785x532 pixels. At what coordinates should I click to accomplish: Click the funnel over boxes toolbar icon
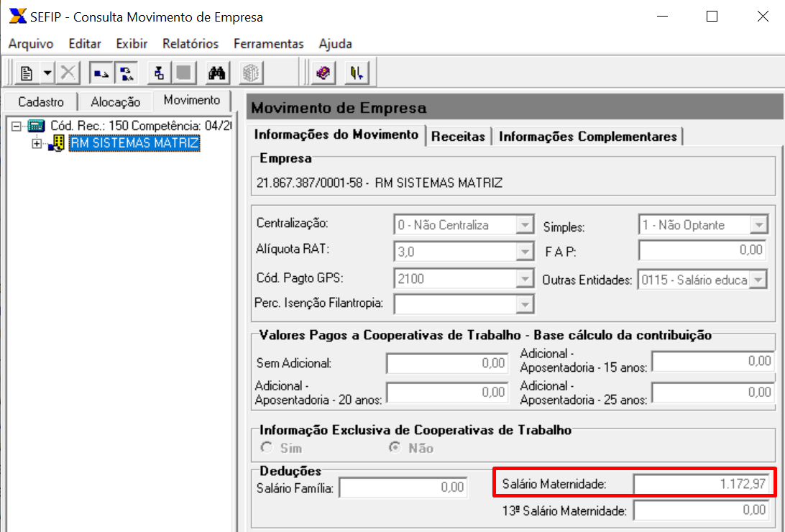click(x=159, y=73)
